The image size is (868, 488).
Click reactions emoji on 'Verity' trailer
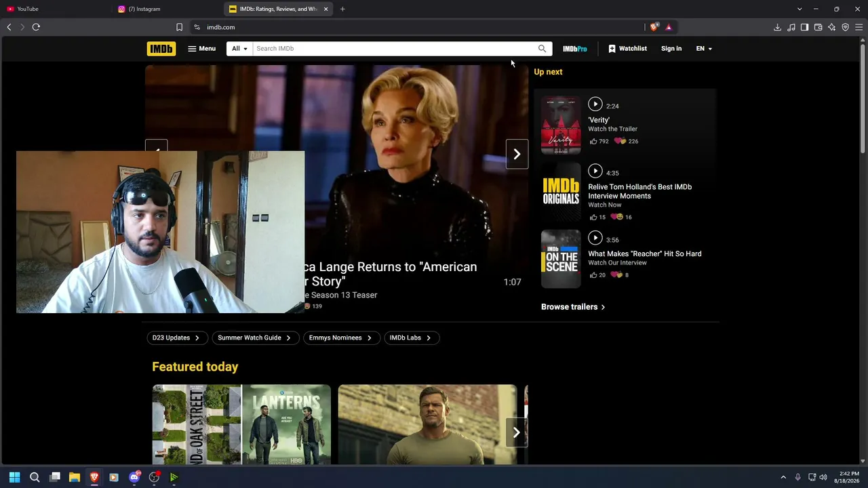[x=619, y=142]
